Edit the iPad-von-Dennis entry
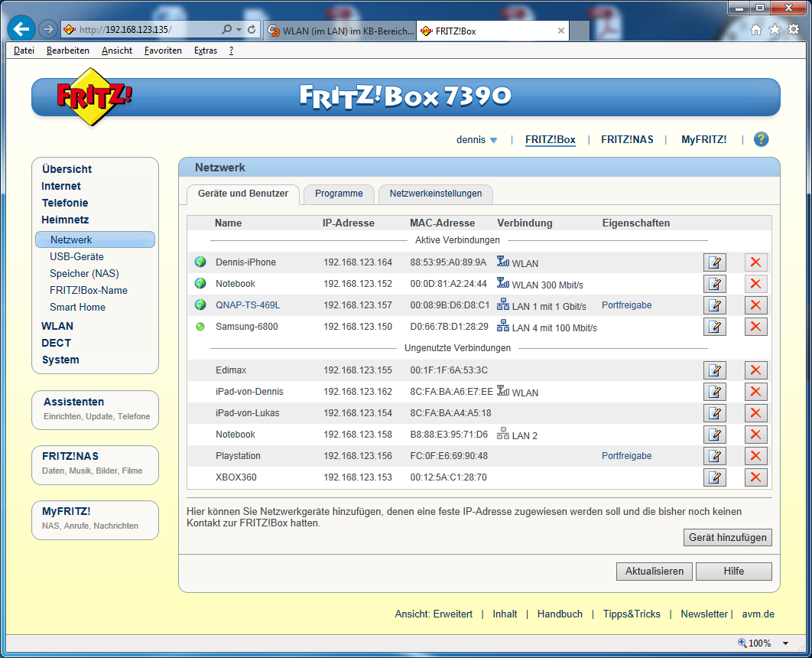The width and height of the screenshot is (812, 658). [x=715, y=392]
